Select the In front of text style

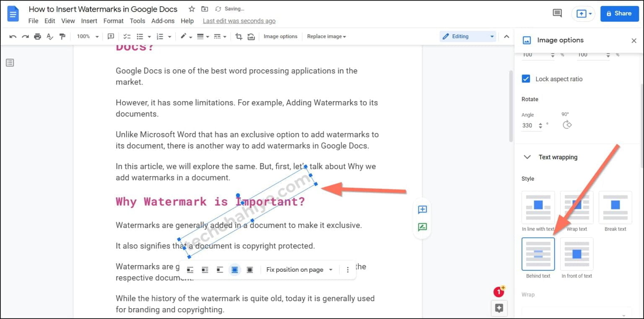576,254
